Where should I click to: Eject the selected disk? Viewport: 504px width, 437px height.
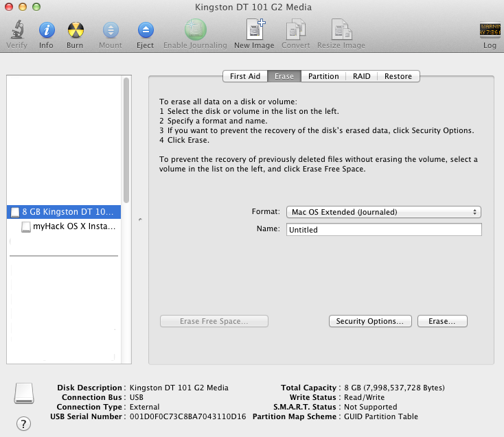tap(146, 30)
